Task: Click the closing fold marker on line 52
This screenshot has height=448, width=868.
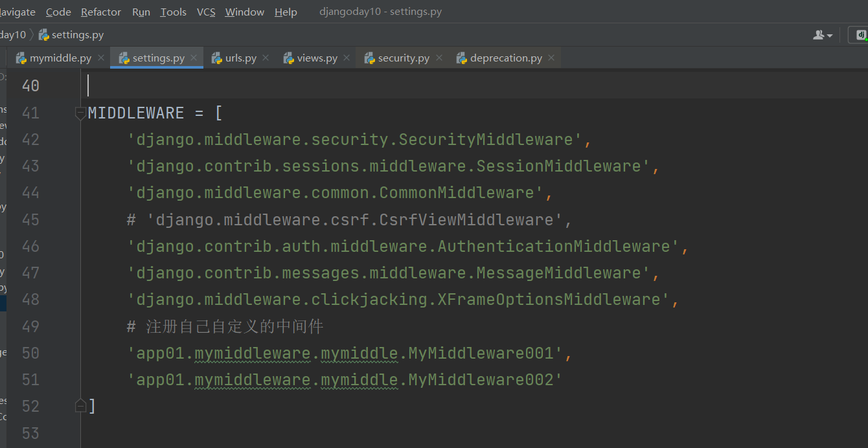Action: point(80,406)
